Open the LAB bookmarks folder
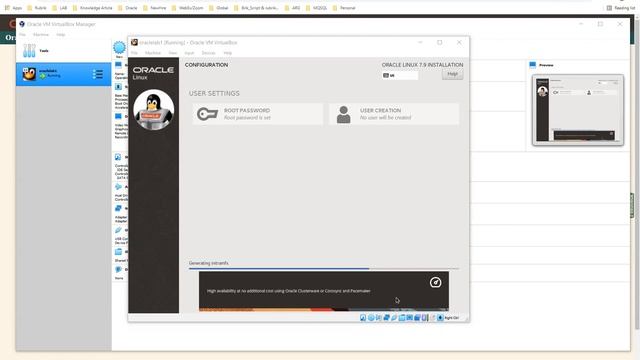Image resolution: width=640 pixels, height=360 pixels. click(x=59, y=8)
